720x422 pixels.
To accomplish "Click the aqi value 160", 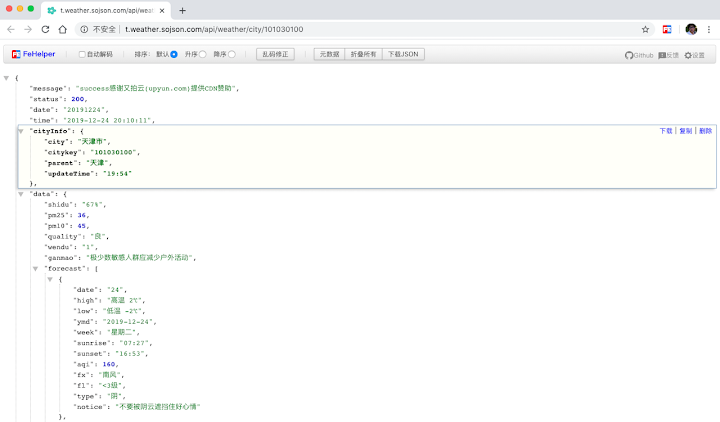I will [x=109, y=365].
